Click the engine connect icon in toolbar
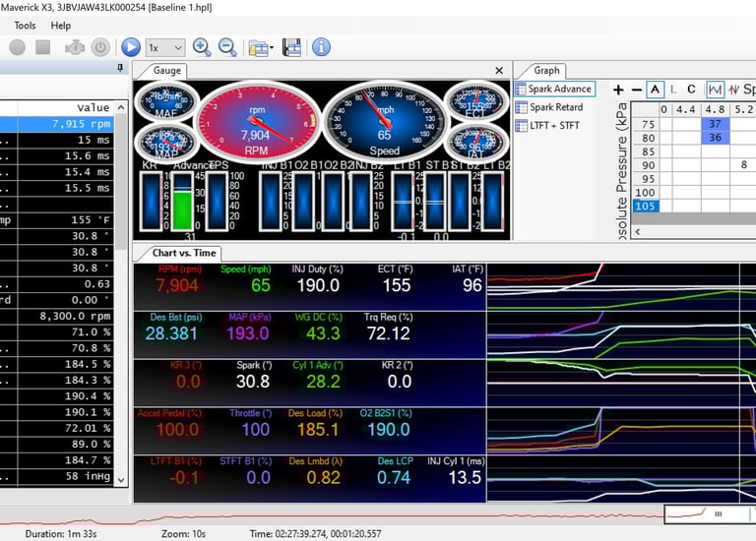The image size is (756, 541). click(74, 47)
